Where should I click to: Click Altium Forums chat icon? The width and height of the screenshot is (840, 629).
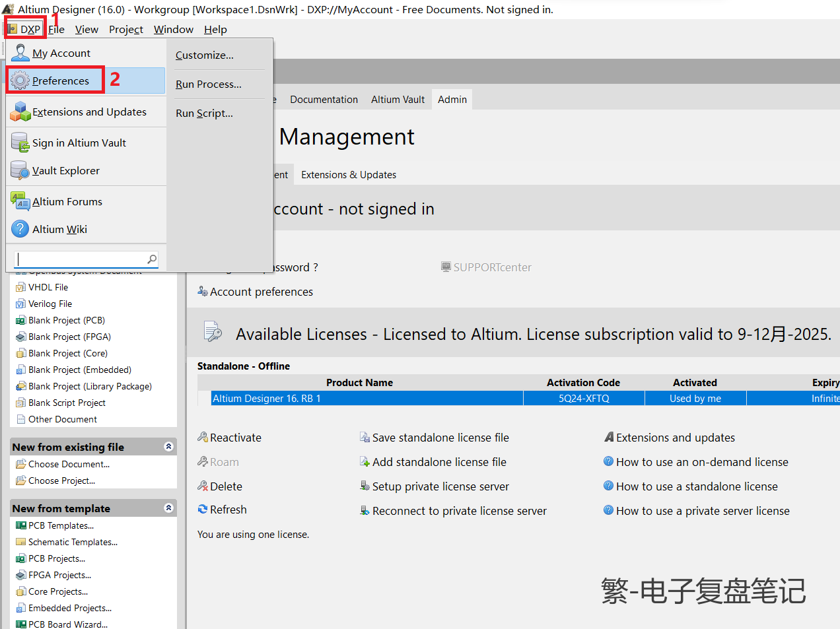[20, 201]
